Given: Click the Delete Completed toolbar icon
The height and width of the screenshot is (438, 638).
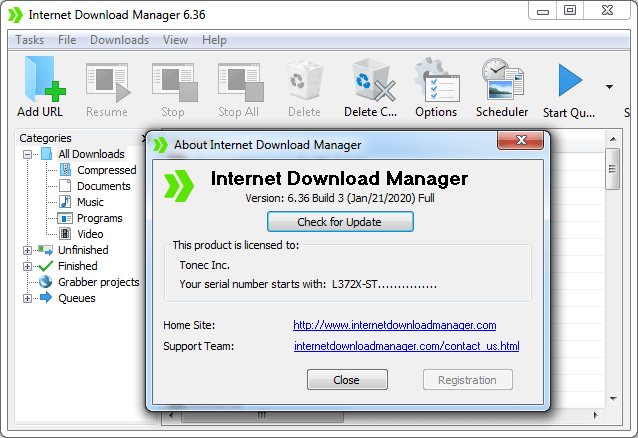Looking at the screenshot, I should click(373, 80).
